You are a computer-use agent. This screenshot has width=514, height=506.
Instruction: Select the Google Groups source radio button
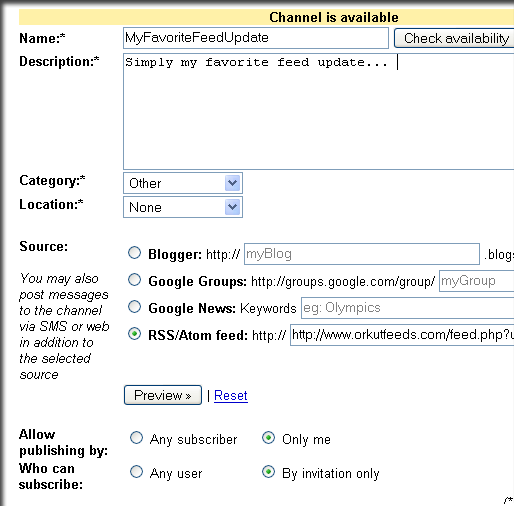pos(135,280)
